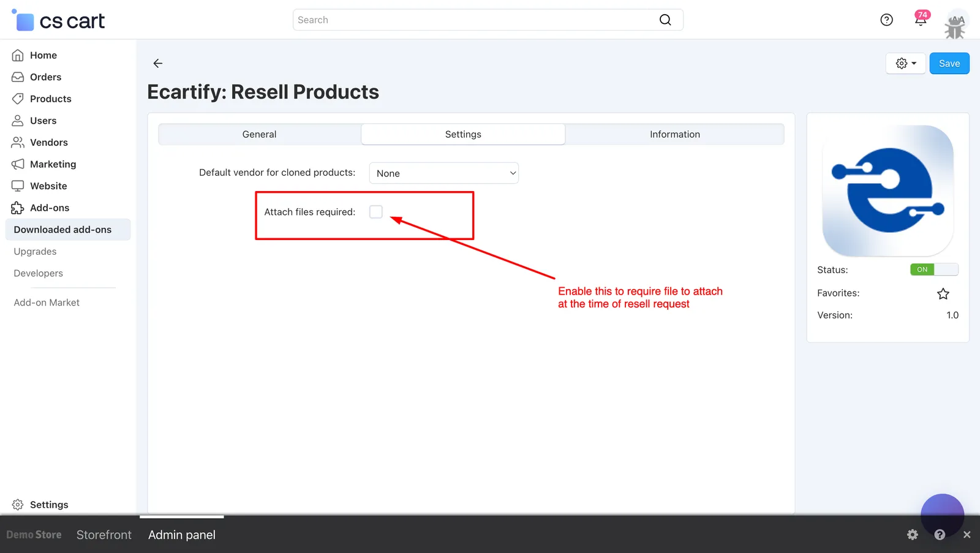980x553 pixels.
Task: Click the Home house icon in sidebar
Action: click(18, 55)
